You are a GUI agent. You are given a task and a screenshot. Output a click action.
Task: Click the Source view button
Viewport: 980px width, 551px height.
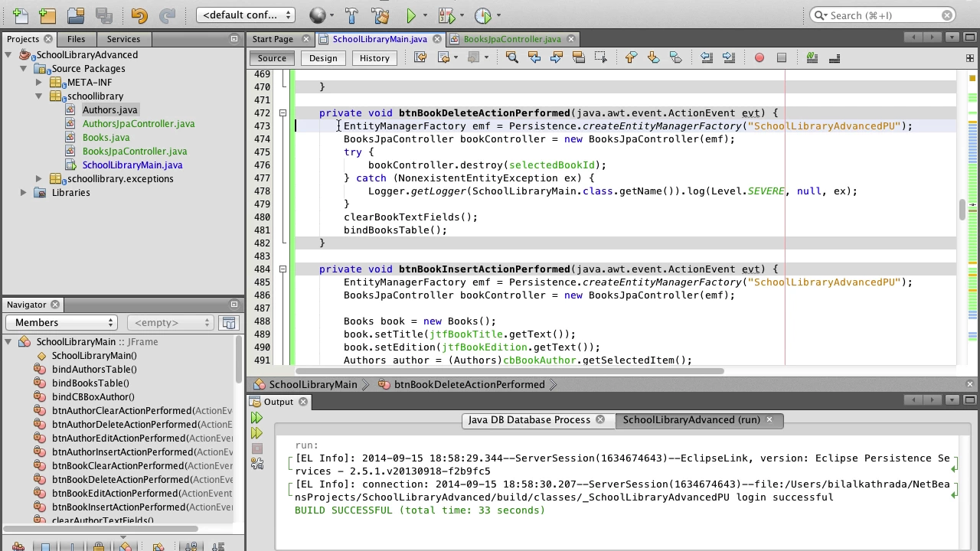tap(272, 58)
